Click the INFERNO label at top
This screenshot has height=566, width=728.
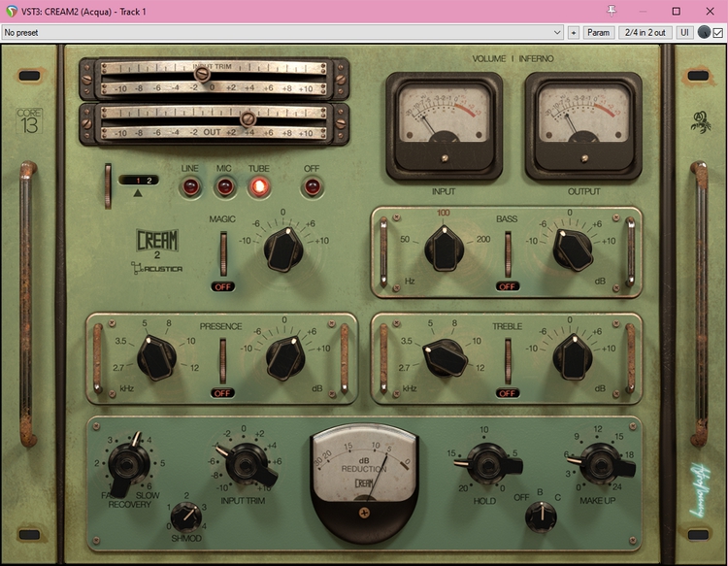(536, 59)
